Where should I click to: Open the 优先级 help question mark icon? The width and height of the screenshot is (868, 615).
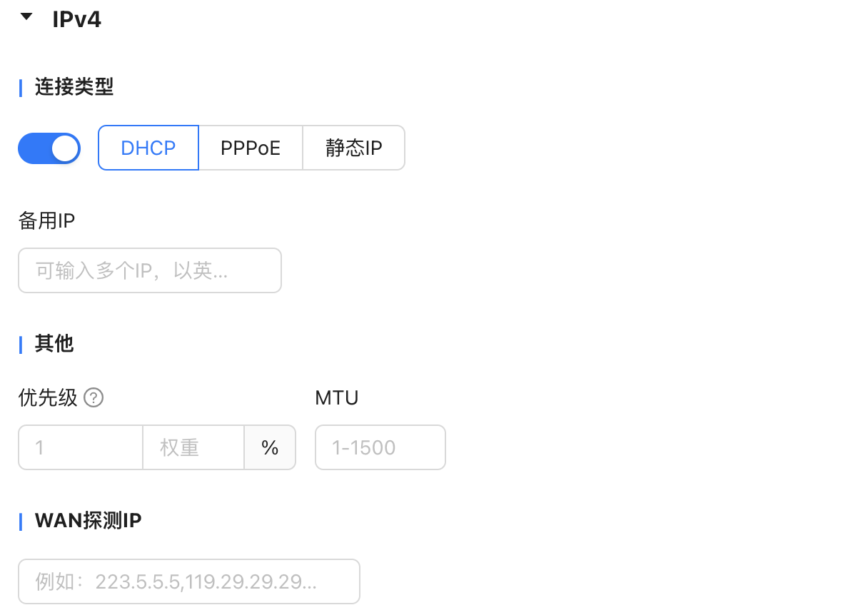tap(94, 397)
